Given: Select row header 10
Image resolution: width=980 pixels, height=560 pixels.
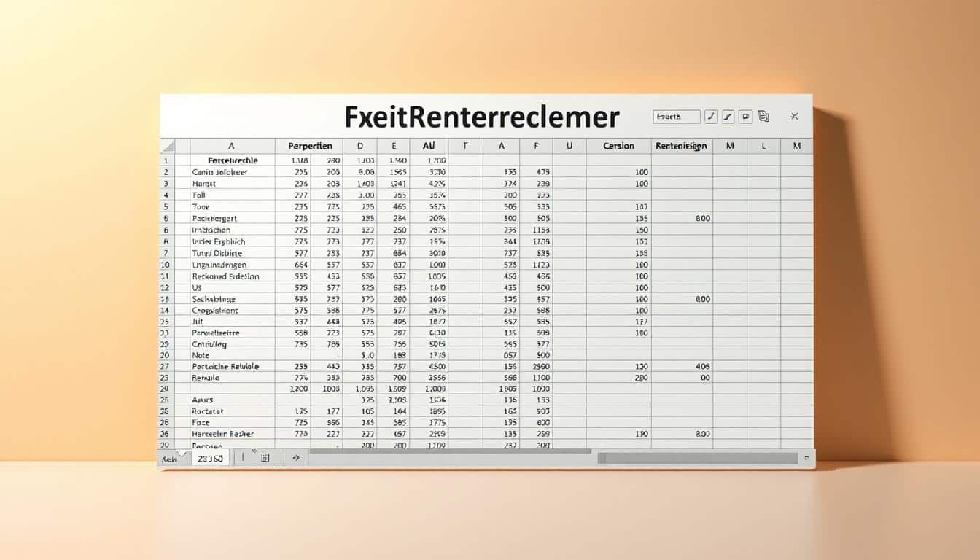Looking at the screenshot, I should coord(166,265).
